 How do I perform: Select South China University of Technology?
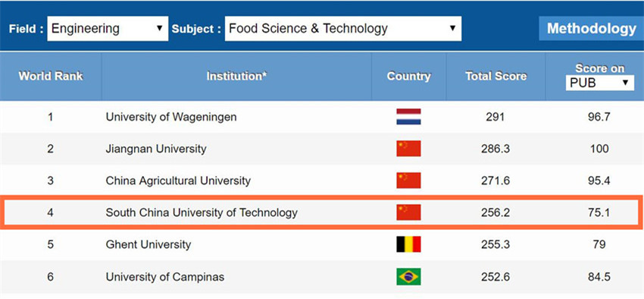click(x=202, y=212)
